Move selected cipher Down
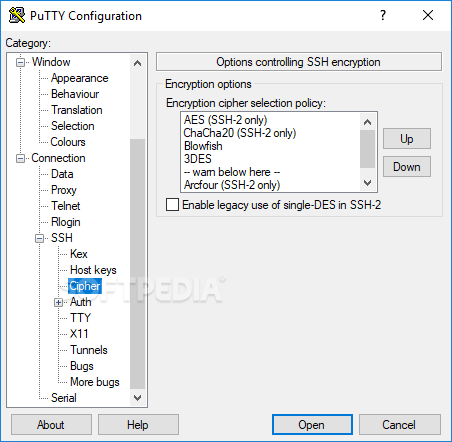The width and height of the screenshot is (452, 442). [x=407, y=167]
